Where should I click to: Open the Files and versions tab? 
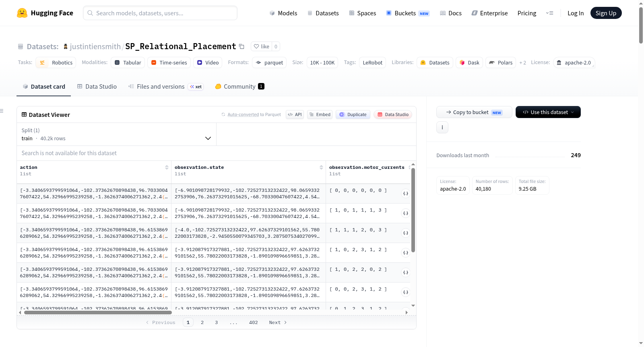pos(166,87)
